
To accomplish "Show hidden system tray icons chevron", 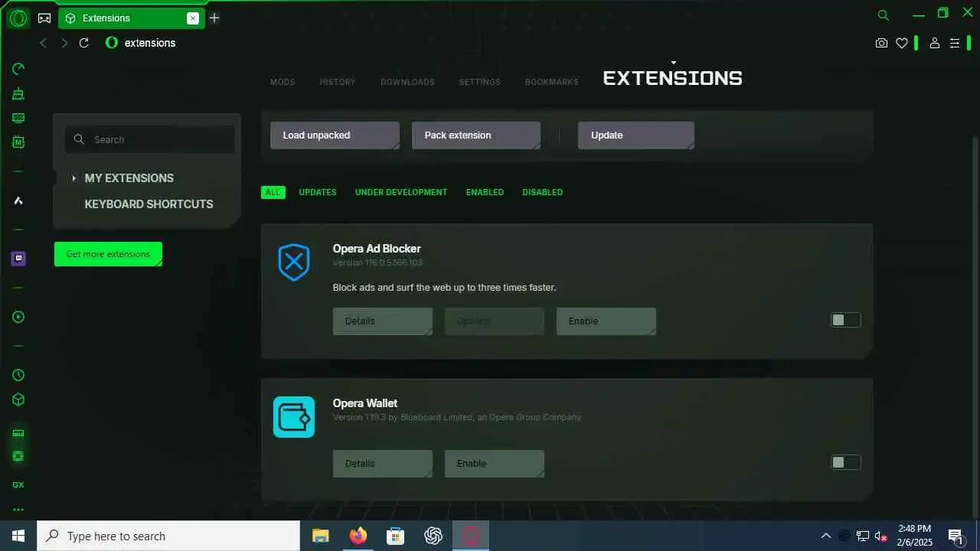I will point(825,536).
